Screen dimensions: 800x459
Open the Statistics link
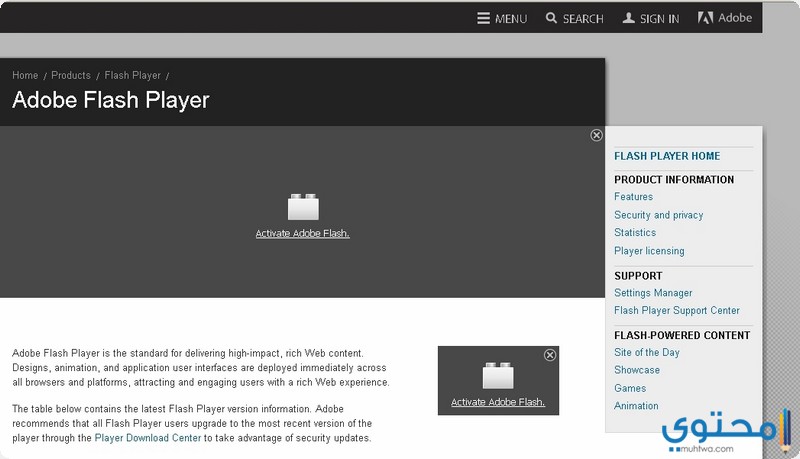635,233
